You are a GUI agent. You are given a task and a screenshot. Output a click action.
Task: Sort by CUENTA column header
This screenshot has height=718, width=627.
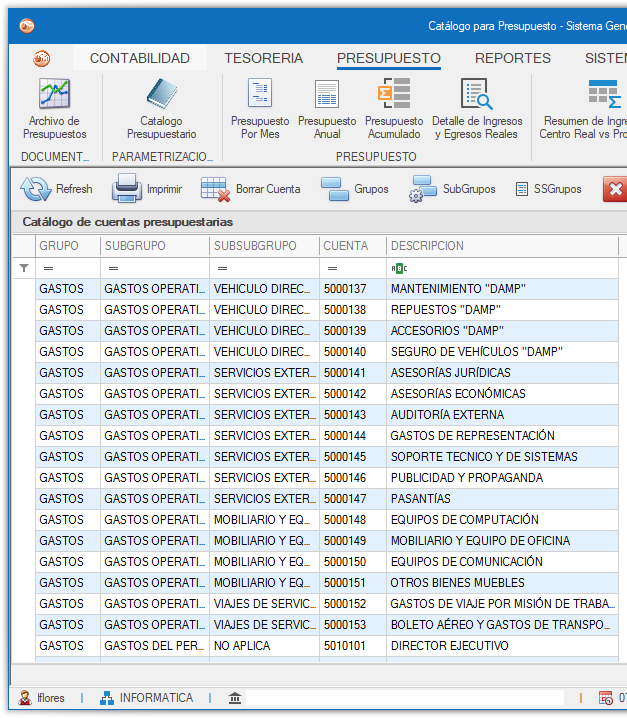pyautogui.click(x=353, y=246)
